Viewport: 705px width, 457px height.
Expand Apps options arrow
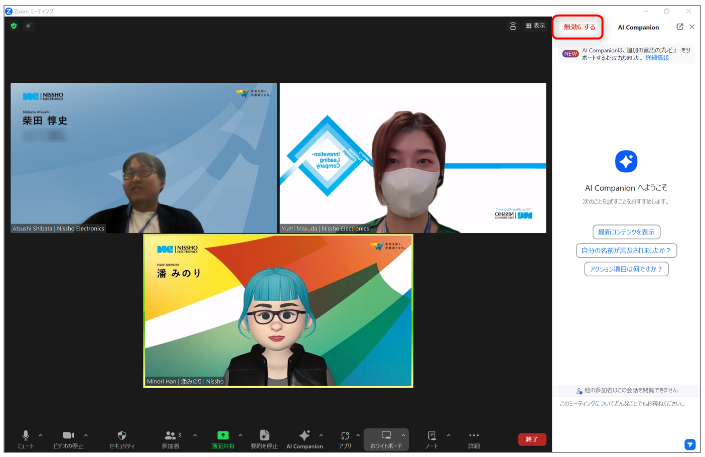coord(358,435)
